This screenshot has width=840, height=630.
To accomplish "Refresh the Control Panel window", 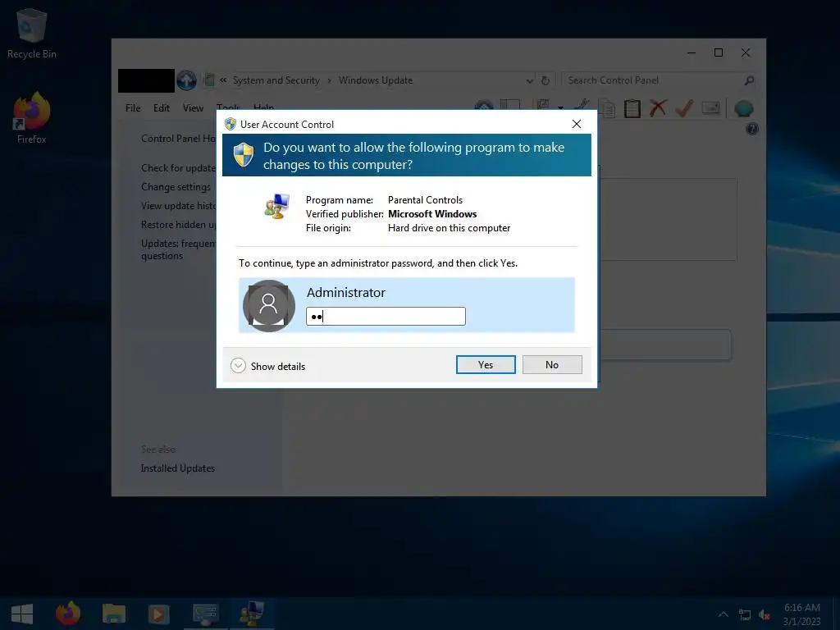I will point(546,81).
